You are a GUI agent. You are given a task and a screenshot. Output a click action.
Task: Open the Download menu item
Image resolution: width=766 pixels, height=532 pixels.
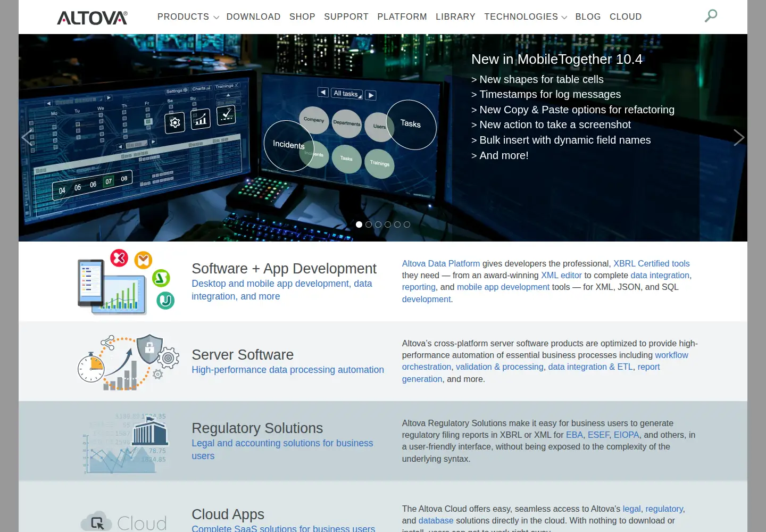253,17
